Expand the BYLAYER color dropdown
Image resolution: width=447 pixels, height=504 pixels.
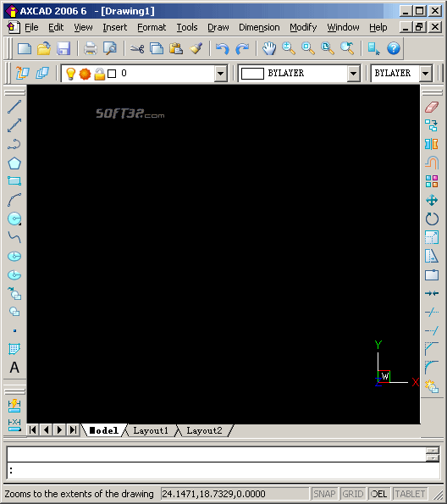tap(354, 74)
